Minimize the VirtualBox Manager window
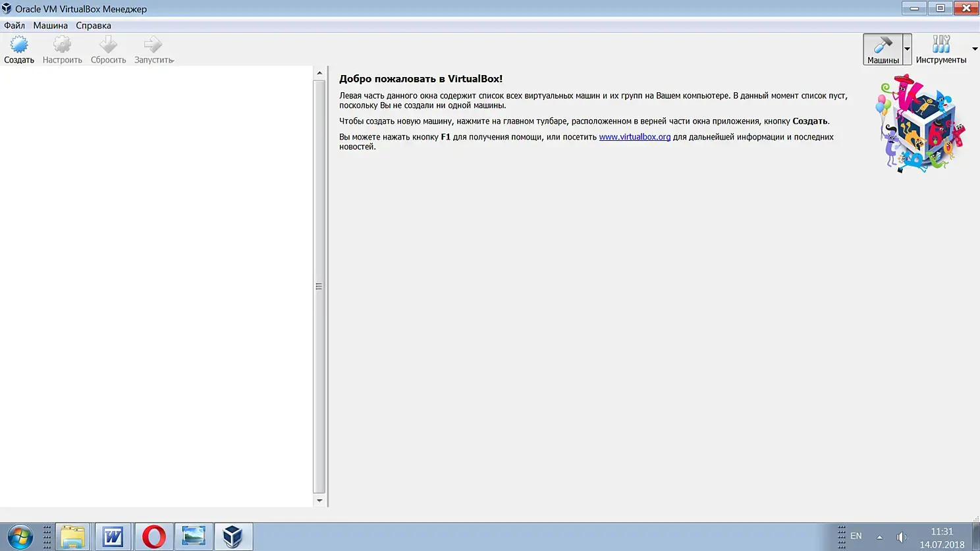 pos(914,8)
